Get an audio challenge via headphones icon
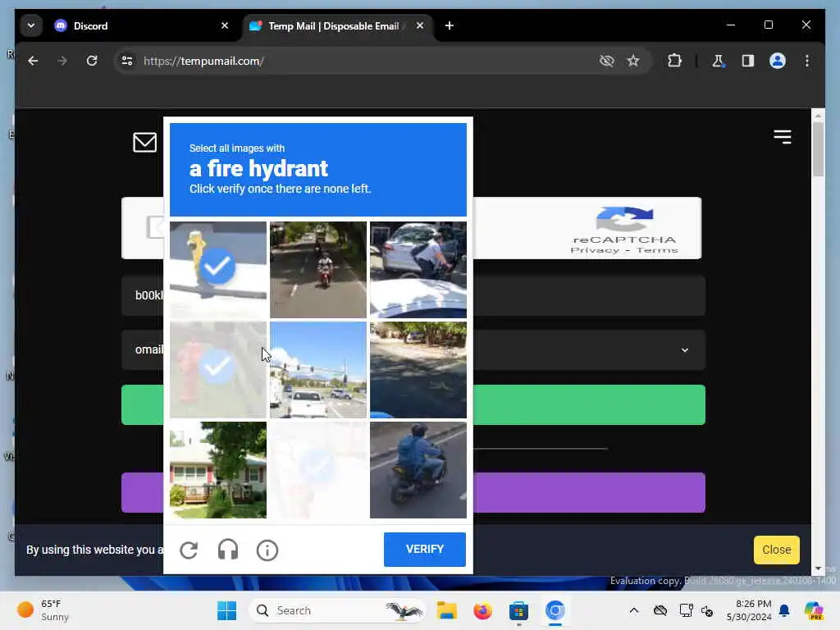The image size is (840, 630). [x=228, y=550]
